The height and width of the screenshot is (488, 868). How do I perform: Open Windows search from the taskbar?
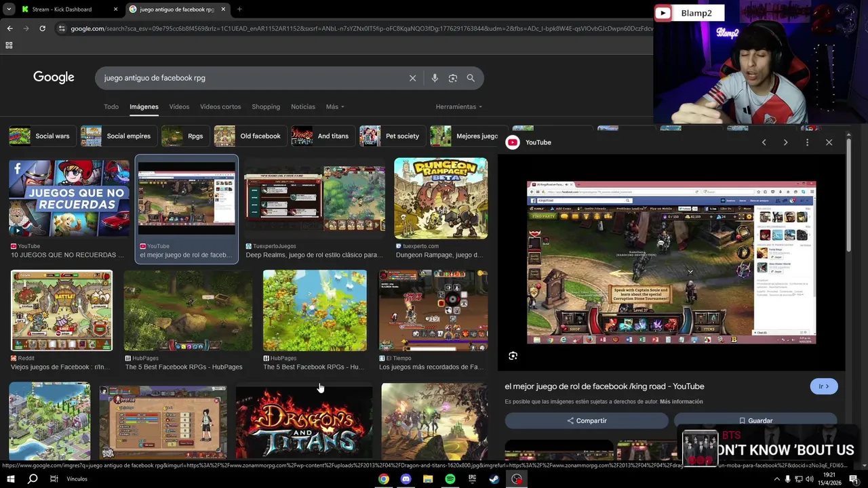click(32, 479)
